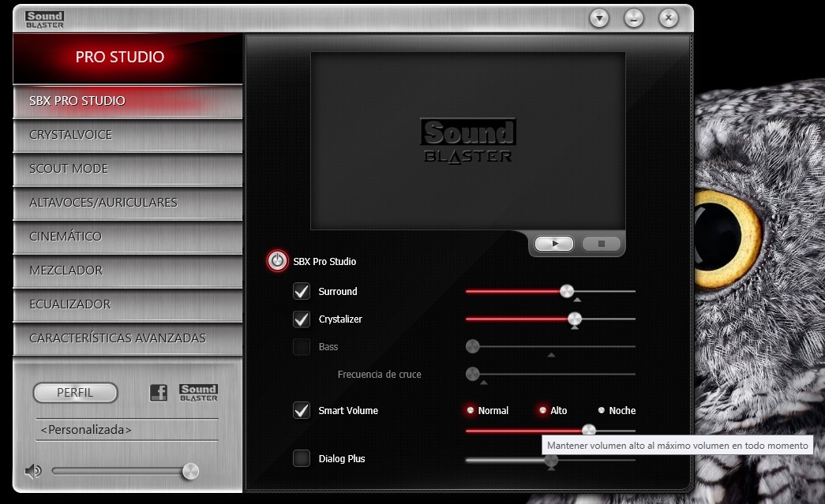Open the <Personalizada> profile selector
Image resolution: width=825 pixels, height=504 pixels.
(127, 430)
